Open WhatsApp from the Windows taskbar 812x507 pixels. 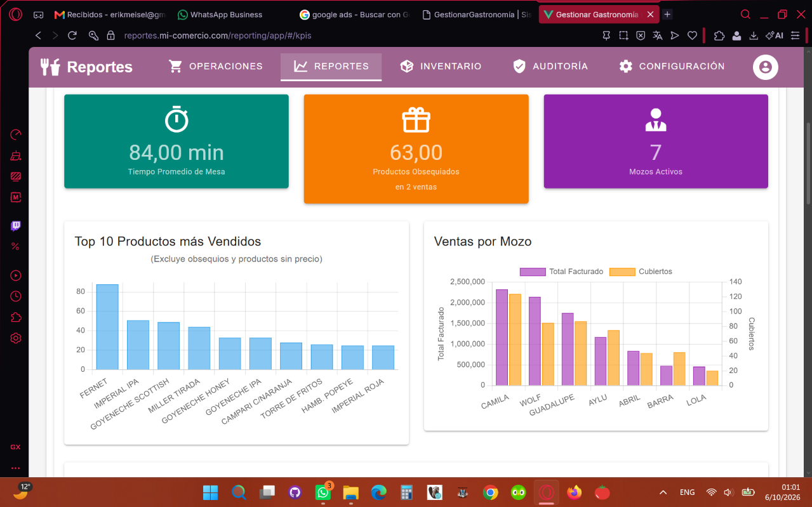point(323,492)
